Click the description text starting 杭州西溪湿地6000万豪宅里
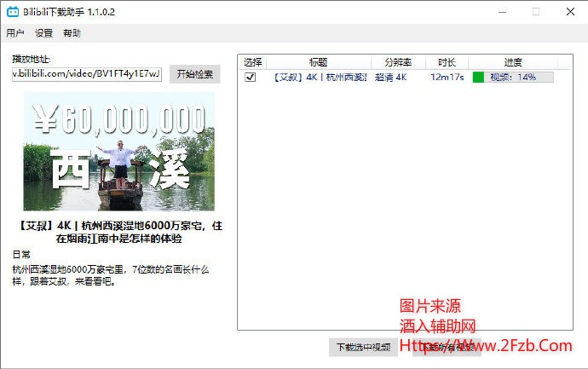 click(x=111, y=275)
